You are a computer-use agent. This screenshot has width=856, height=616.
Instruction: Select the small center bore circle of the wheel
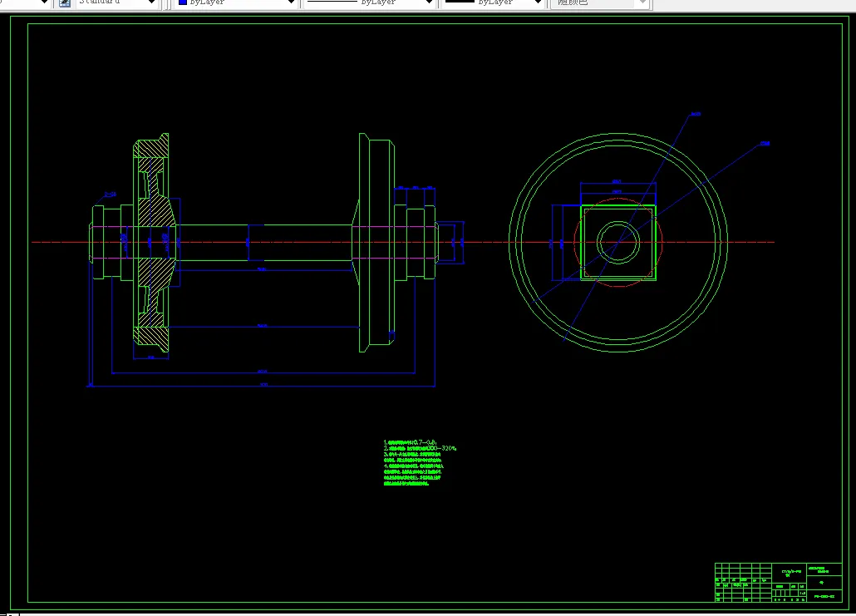tap(618, 242)
